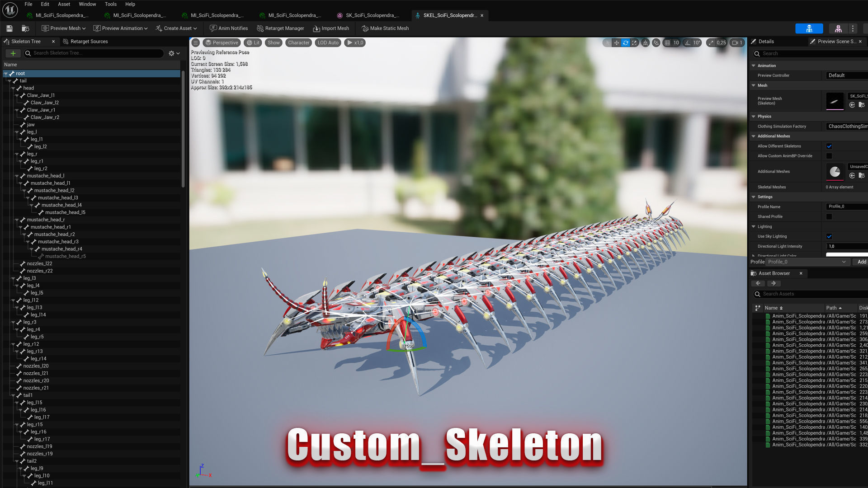Open the Make Static Mesh tool

[x=385, y=28]
